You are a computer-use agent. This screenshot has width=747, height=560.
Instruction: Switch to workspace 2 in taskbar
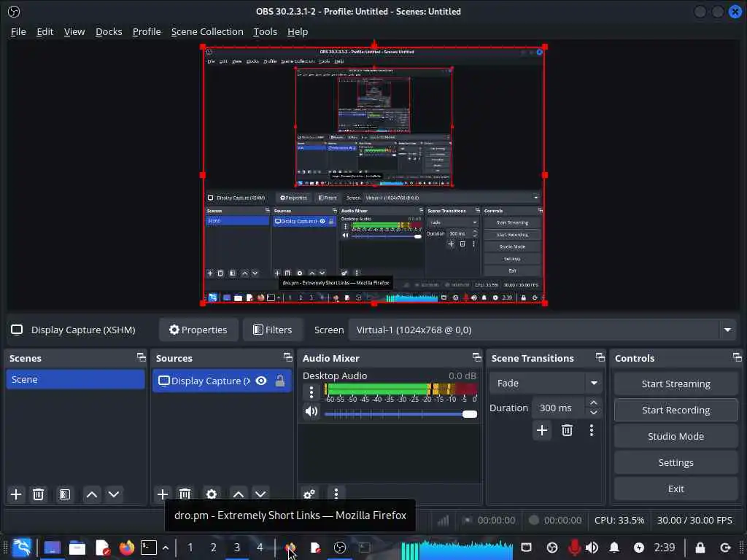214,548
